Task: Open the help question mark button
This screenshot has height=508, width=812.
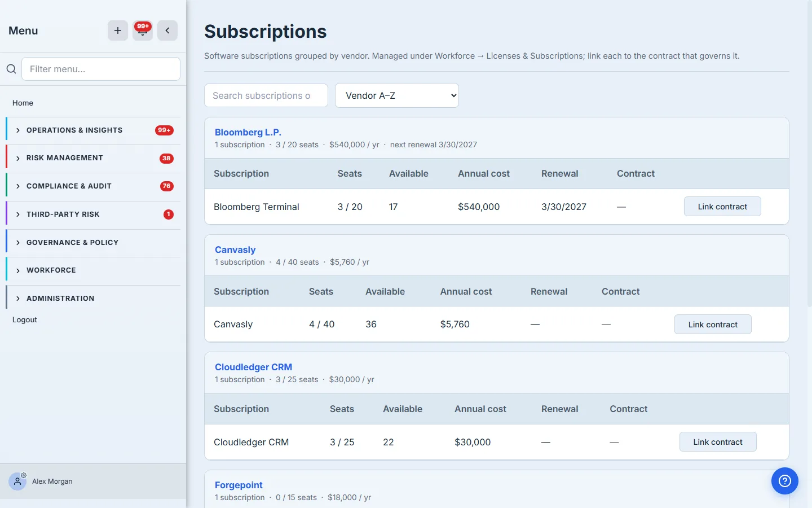Action: (785, 481)
